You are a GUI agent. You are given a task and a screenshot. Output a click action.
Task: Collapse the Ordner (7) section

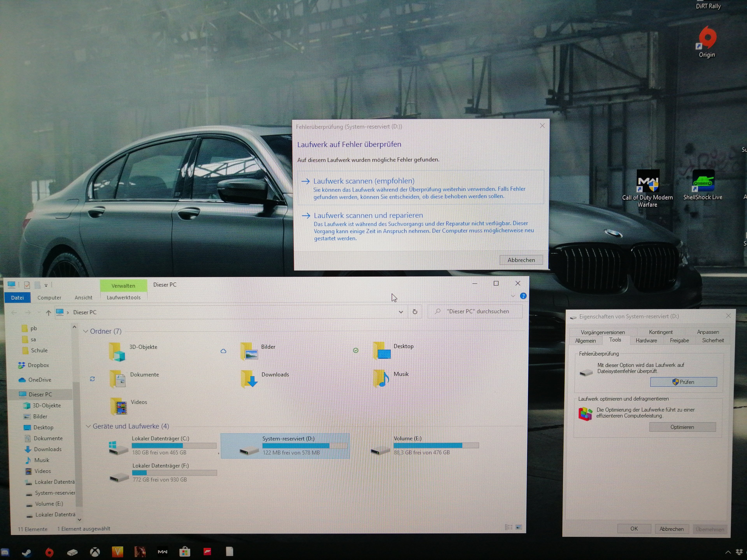[x=86, y=332]
